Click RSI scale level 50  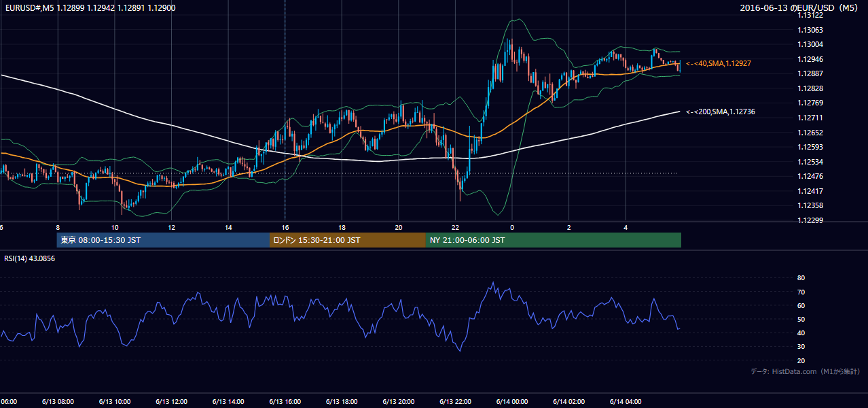801,319
